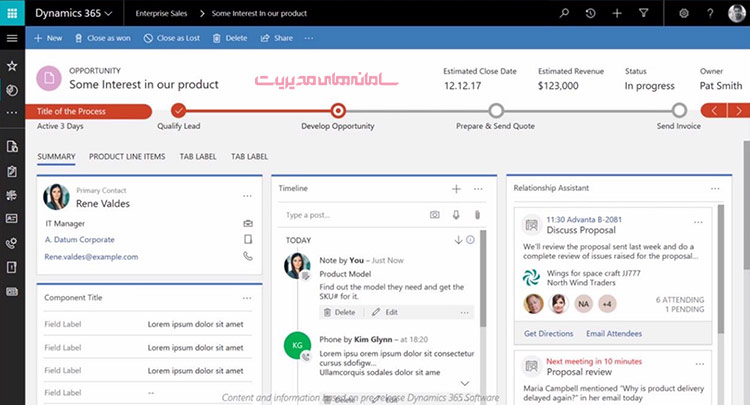Viewport: 750px width, 405px height.
Task: Open Proposal review card ellipsis
Action: (x=700, y=364)
